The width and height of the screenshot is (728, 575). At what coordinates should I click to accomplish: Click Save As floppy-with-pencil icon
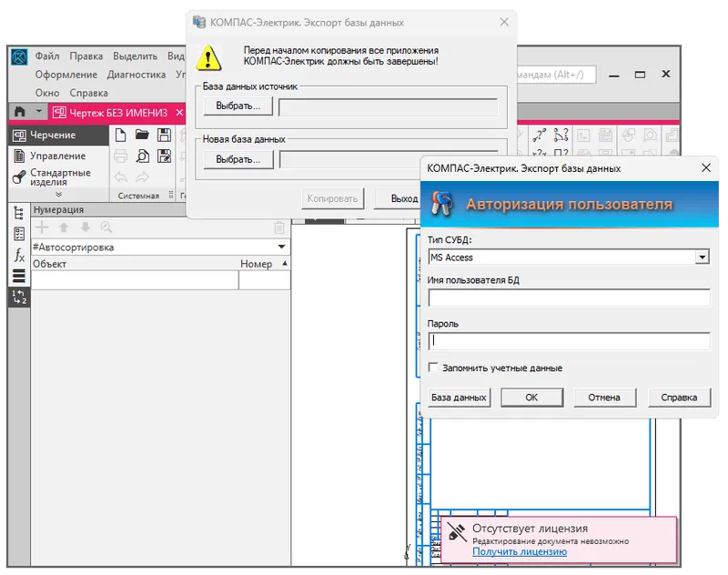coord(164,156)
